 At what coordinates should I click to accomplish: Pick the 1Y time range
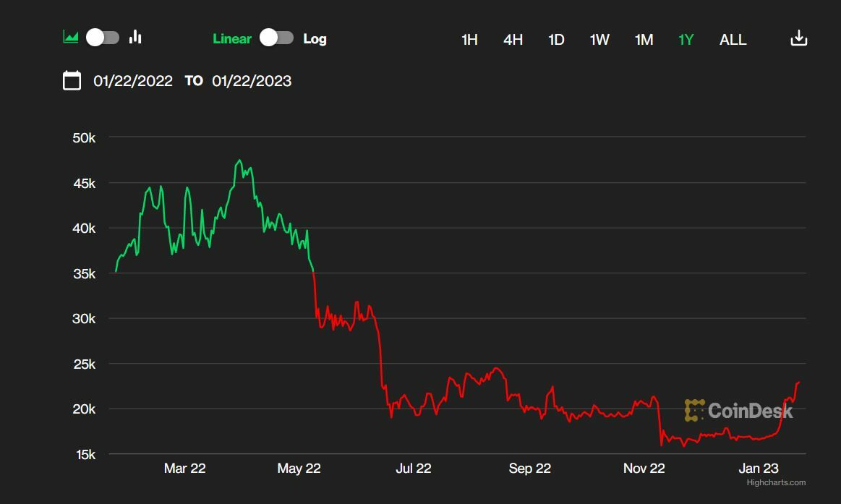[686, 40]
